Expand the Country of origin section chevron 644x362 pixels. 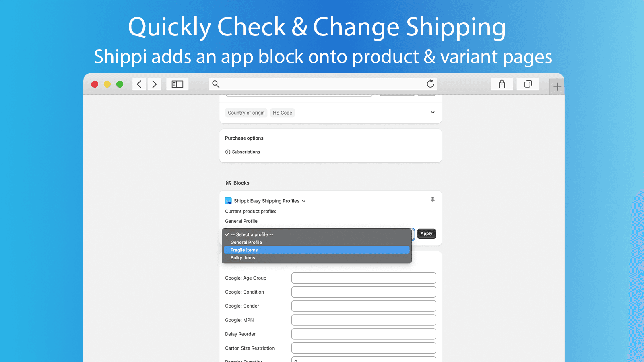[x=433, y=112]
